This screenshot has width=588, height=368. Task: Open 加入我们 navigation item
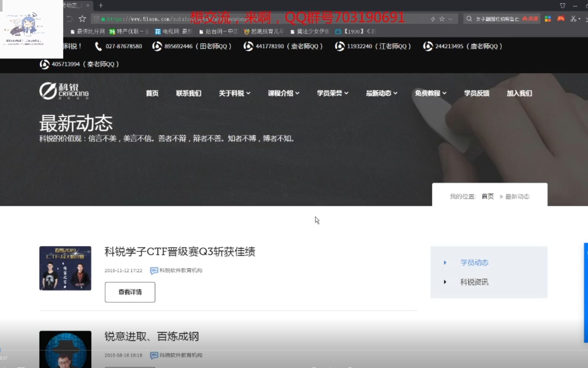519,93
